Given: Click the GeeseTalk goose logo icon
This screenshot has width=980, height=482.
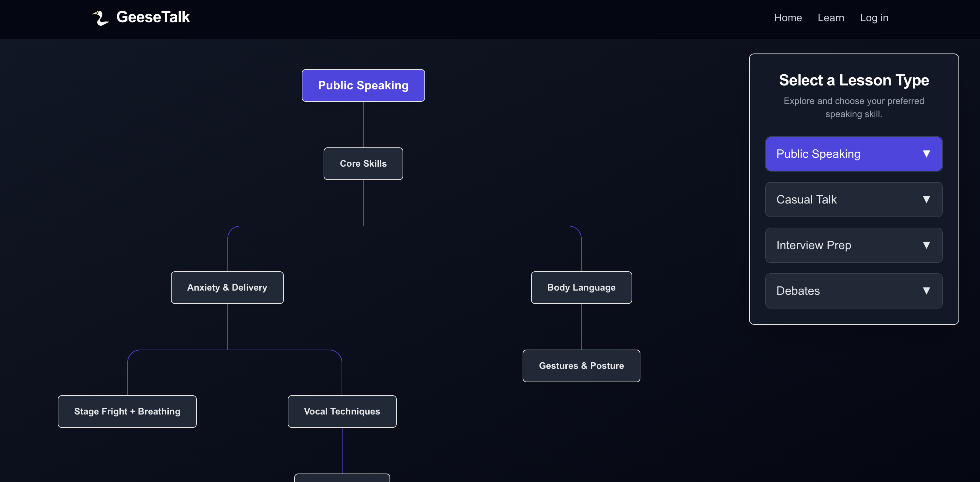Looking at the screenshot, I should click(100, 18).
